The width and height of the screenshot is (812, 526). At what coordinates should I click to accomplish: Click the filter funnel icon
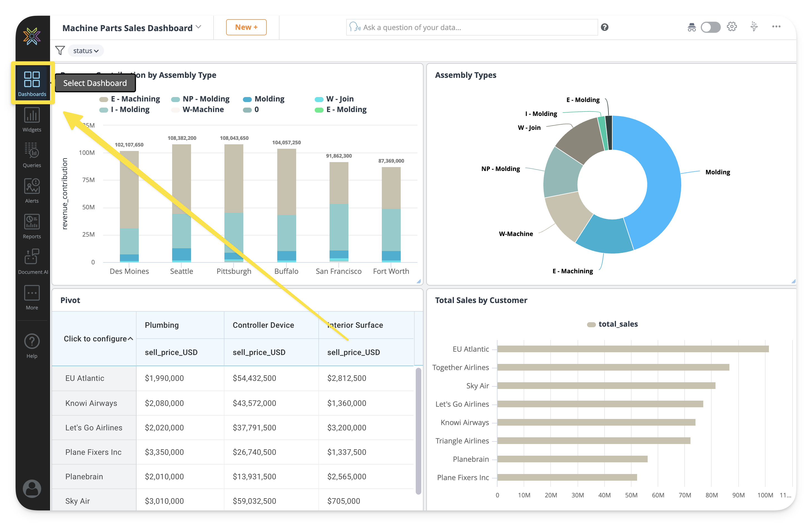(60, 51)
